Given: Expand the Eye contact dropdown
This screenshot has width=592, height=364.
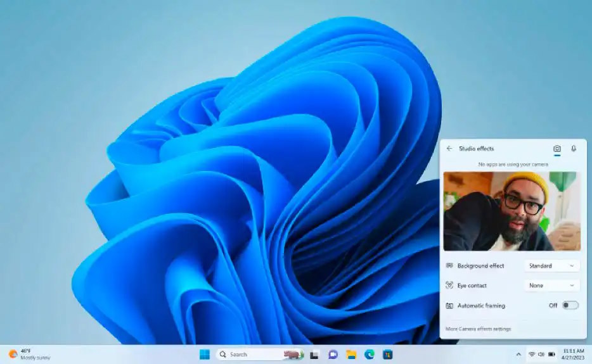Looking at the screenshot, I should coord(551,286).
